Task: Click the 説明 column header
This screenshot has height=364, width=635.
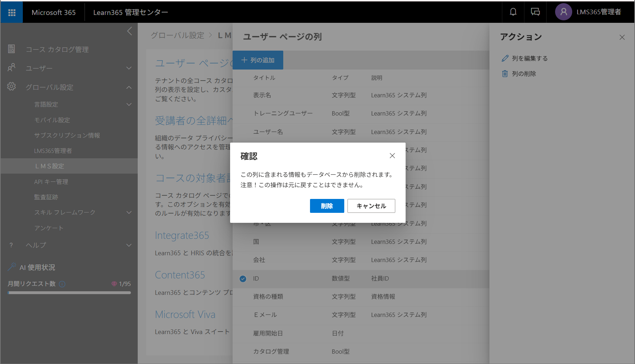Action: point(377,78)
